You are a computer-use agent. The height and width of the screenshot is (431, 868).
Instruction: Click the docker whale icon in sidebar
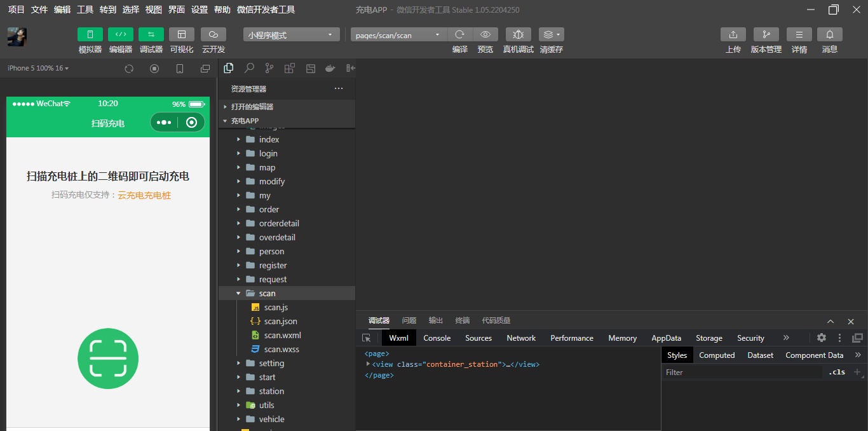click(330, 68)
